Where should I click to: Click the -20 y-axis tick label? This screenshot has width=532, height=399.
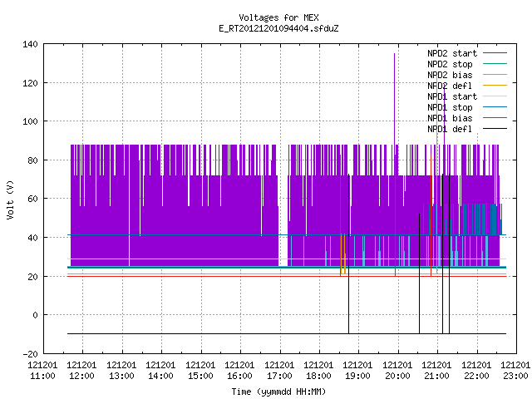[x=30, y=354]
